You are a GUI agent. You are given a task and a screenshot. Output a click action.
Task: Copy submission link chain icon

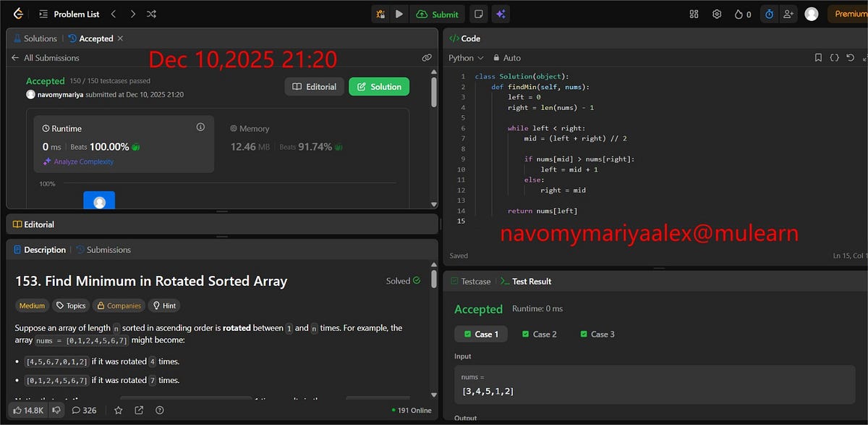coord(427,58)
